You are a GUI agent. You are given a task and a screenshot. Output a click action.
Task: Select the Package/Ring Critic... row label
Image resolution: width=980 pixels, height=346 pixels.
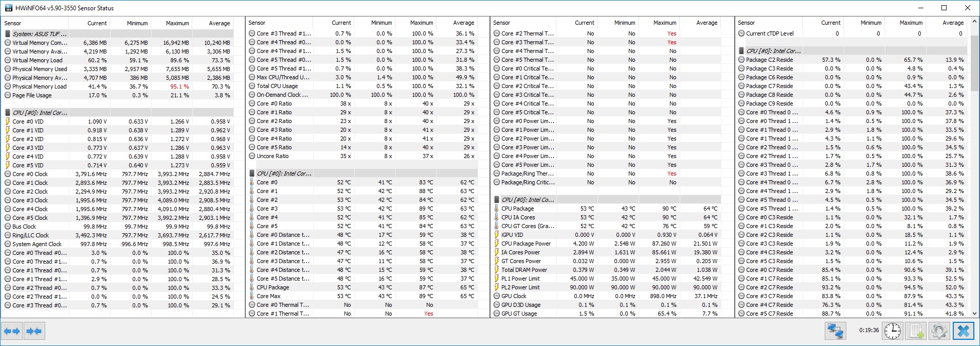click(x=528, y=182)
